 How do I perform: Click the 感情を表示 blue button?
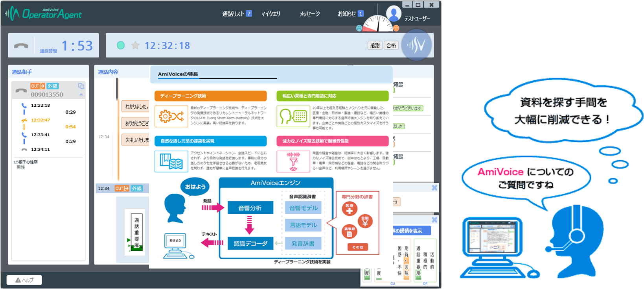[412, 231]
